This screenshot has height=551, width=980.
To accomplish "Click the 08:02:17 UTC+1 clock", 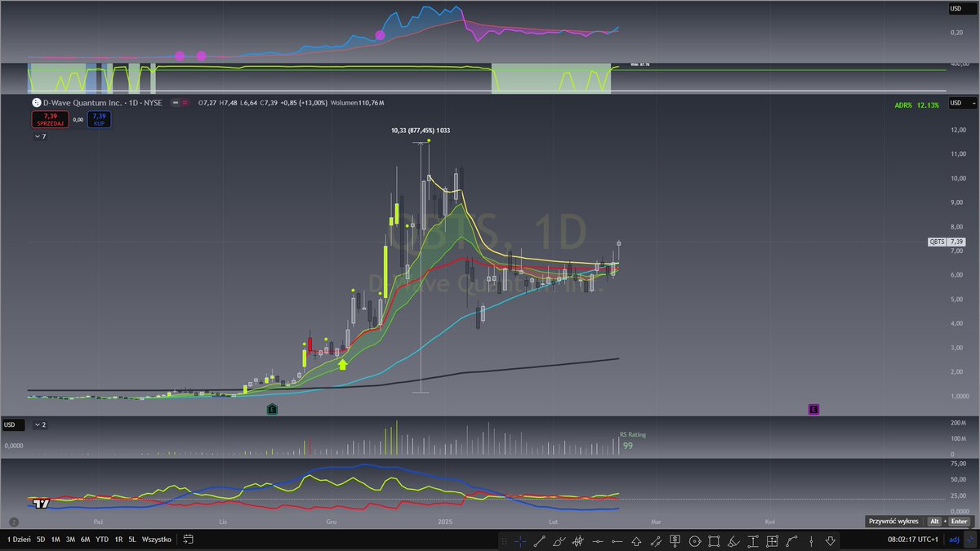I will (912, 540).
